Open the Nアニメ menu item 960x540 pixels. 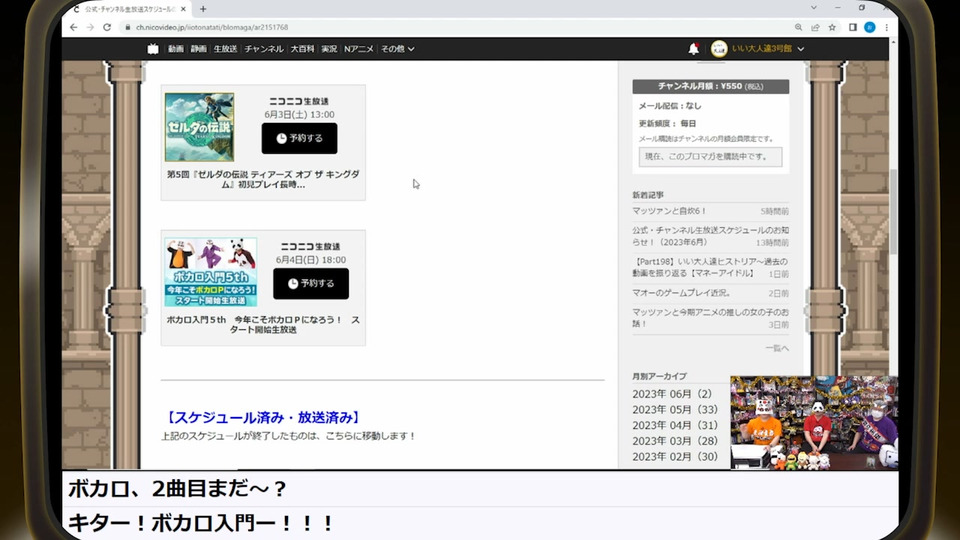click(x=359, y=49)
